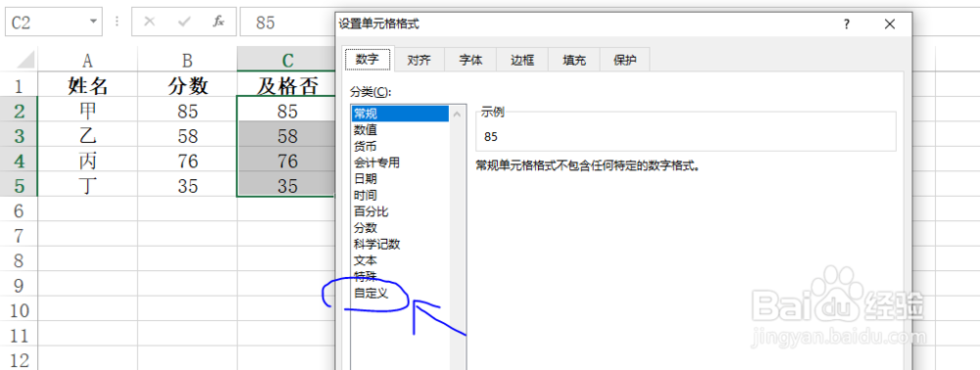This screenshot has width=980, height=370.
Task: Click the cancel entry X icon in formula bar
Action: coord(149,22)
